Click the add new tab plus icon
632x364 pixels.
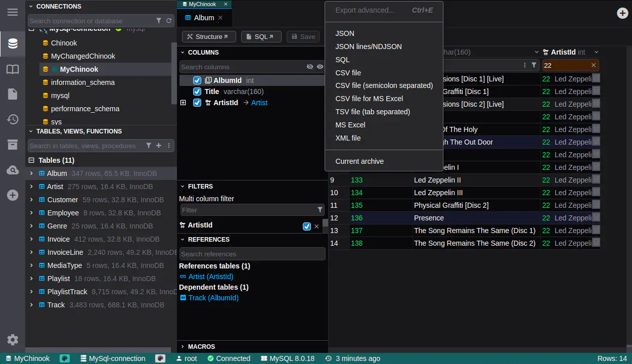622,13
